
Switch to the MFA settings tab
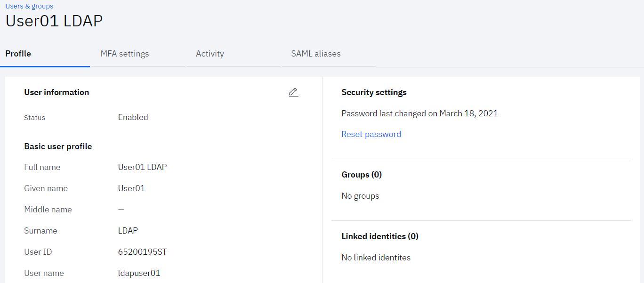click(x=125, y=54)
